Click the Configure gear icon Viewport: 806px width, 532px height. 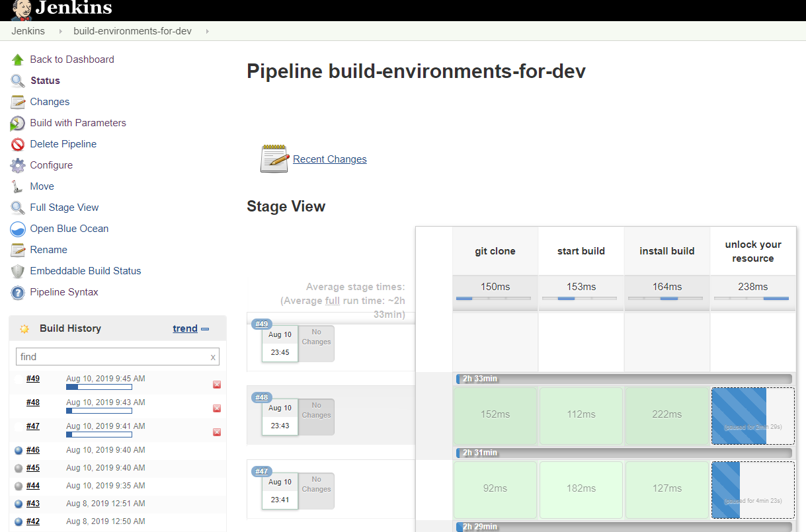18,165
